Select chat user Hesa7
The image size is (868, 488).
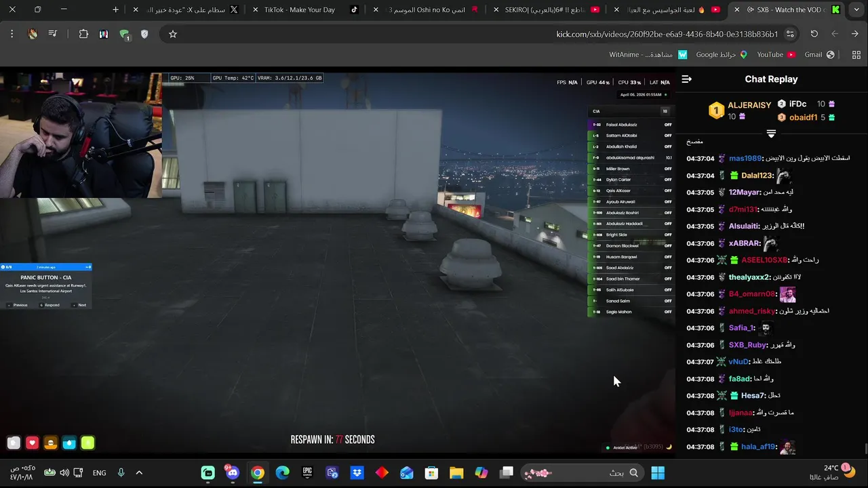tap(753, 396)
